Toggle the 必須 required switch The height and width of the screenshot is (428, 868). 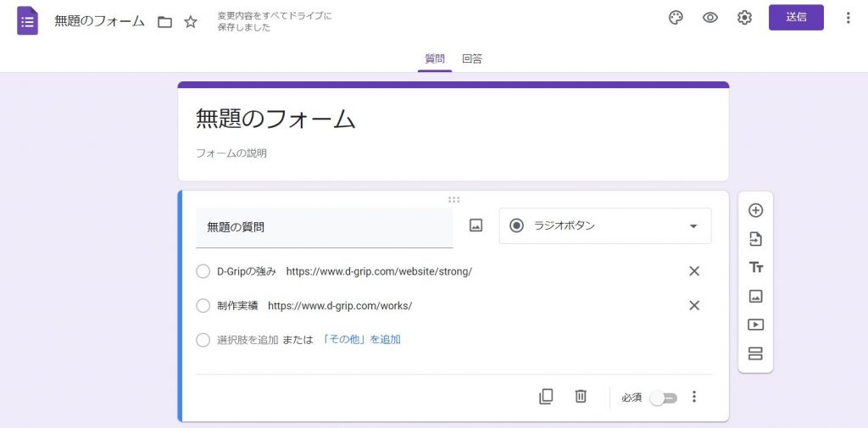(x=664, y=397)
